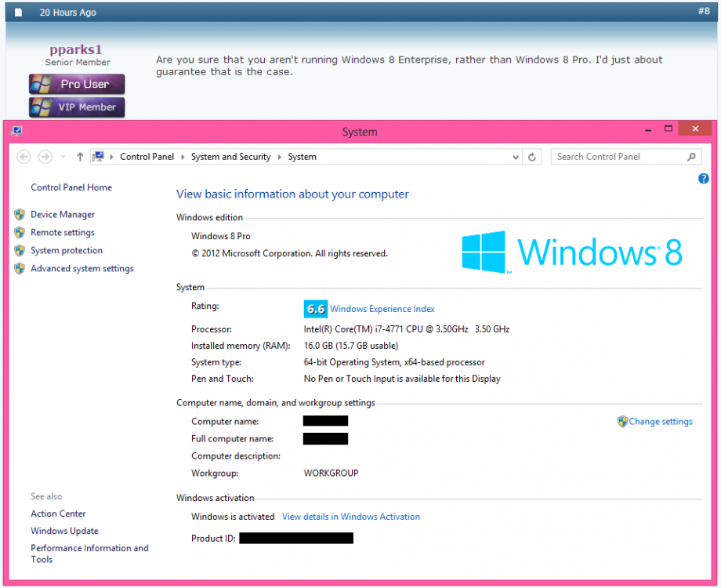The width and height of the screenshot is (721, 588).
Task: Click the shield icon beside Remote settings
Action: [20, 232]
